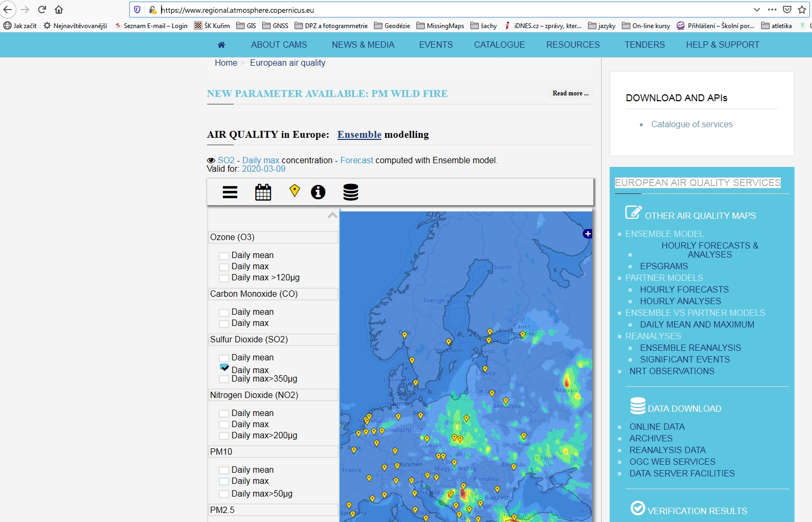The height and width of the screenshot is (522, 812).
Task: Go to browser home page icon
Action: pos(59,10)
